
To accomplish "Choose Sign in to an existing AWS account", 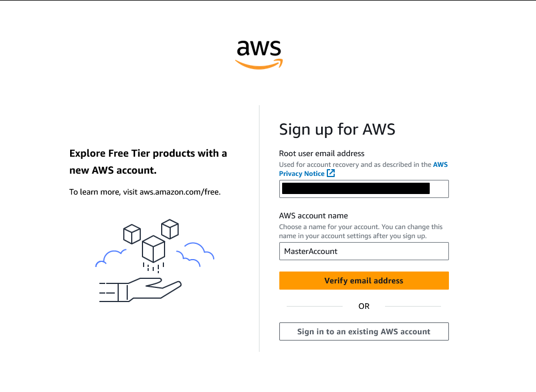I will point(364,331).
